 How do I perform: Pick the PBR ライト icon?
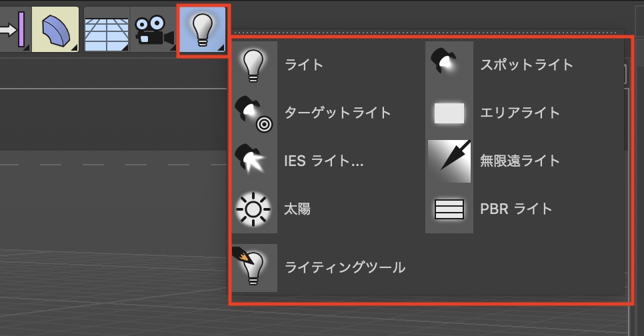(449, 209)
